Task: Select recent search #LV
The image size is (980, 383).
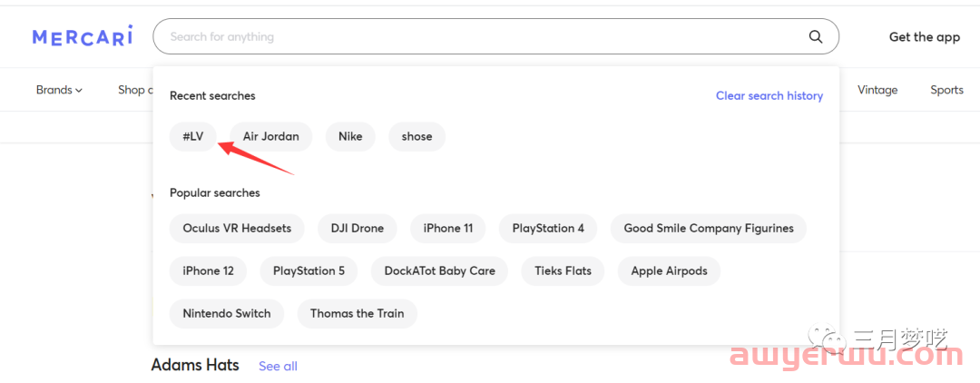Action: (x=193, y=136)
